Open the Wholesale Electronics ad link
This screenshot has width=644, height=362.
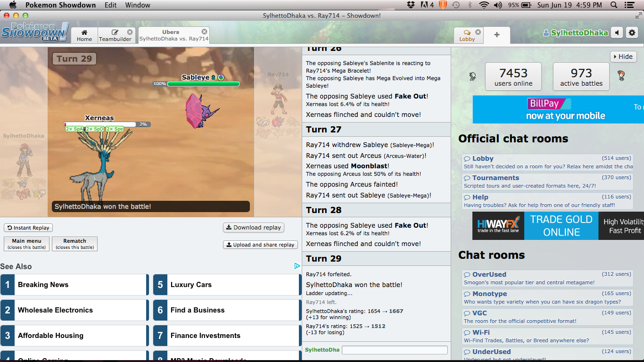click(74, 310)
